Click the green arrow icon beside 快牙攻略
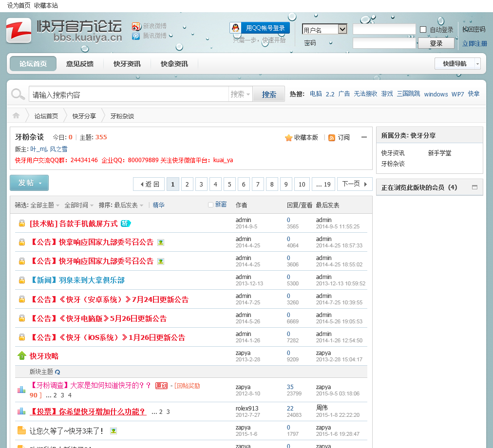 (21, 356)
